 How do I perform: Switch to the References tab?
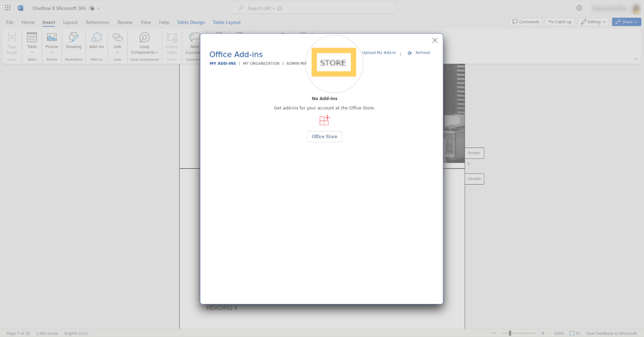pos(98,22)
